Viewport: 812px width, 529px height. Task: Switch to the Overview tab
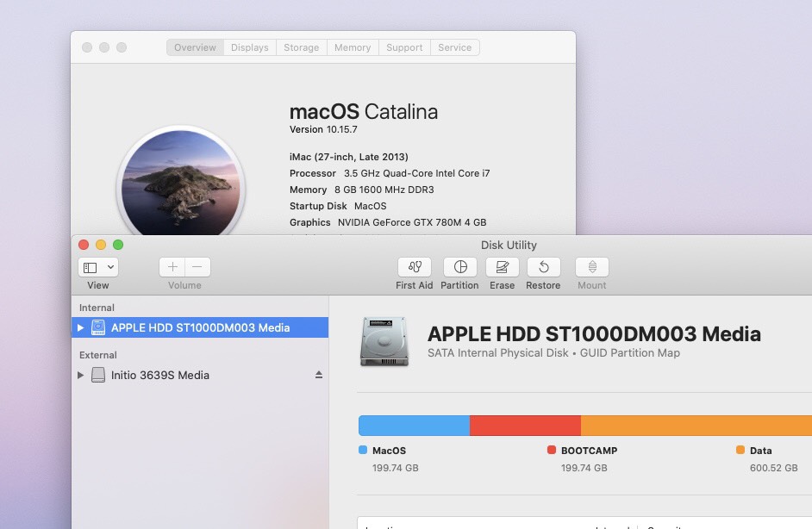pyautogui.click(x=195, y=47)
